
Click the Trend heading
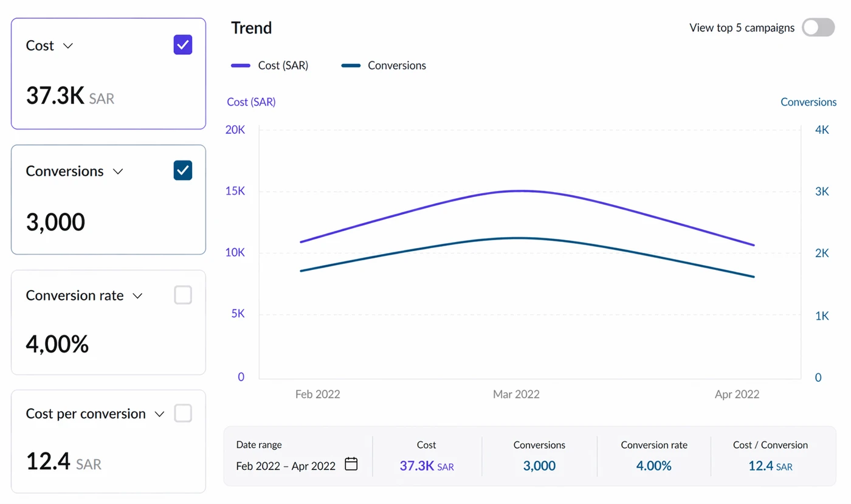(x=252, y=28)
